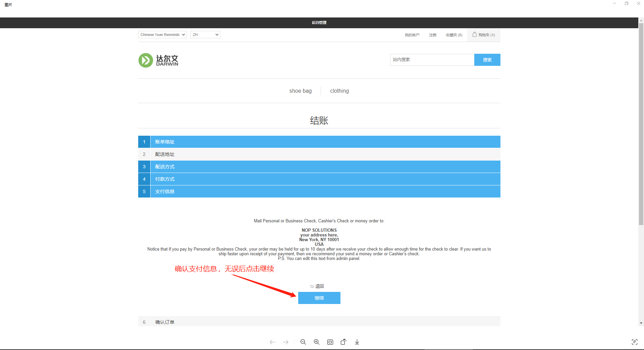Rotate the image with the rotate icon
The width and height of the screenshot is (644, 350).
(x=343, y=342)
